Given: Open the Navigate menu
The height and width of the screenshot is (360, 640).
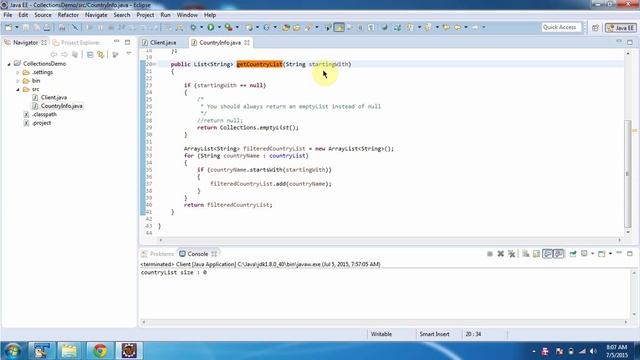Looking at the screenshot, I should (96, 15).
